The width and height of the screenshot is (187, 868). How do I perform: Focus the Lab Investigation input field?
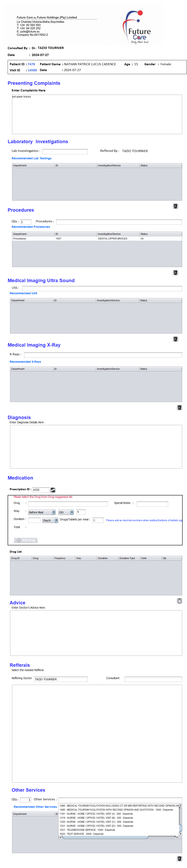point(65,152)
